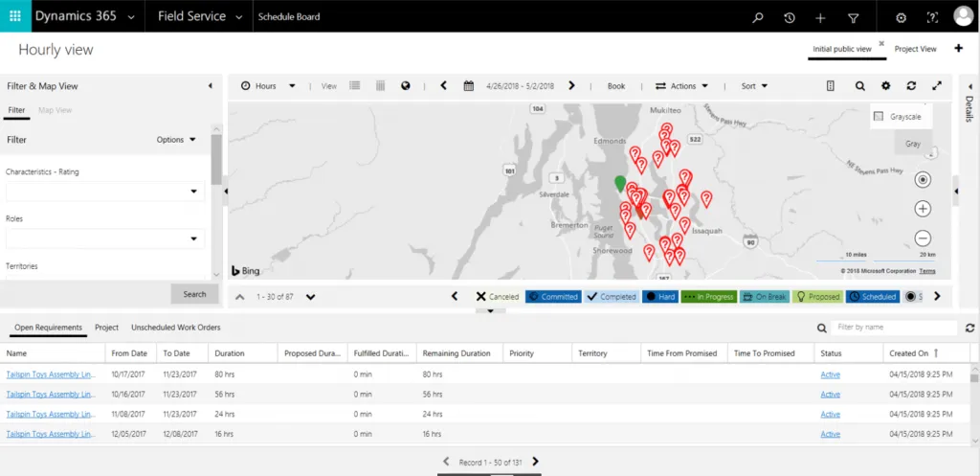Click the green map pin

(620, 183)
